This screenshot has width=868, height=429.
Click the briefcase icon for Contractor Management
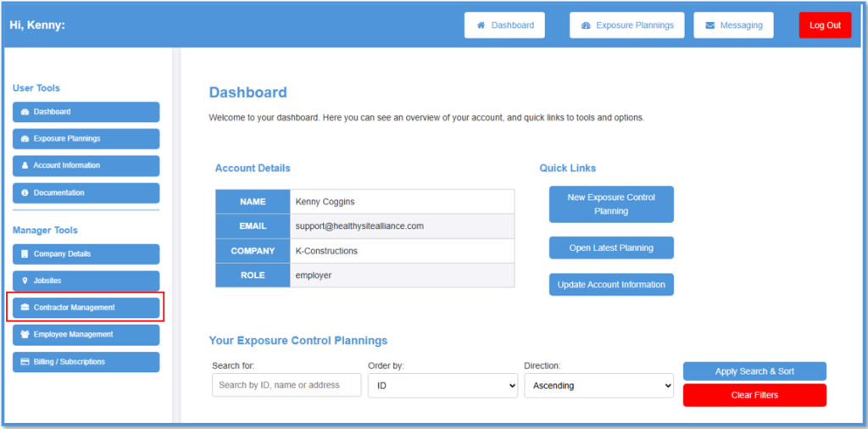25,307
